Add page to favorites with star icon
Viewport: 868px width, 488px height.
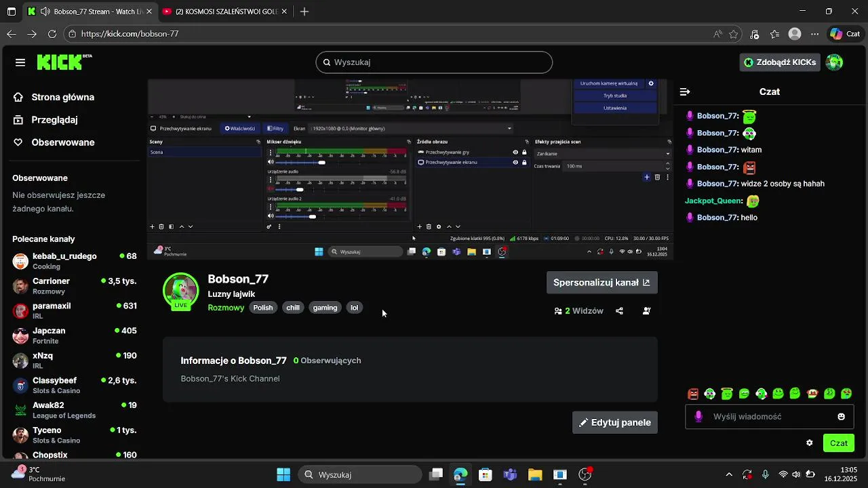(x=734, y=33)
